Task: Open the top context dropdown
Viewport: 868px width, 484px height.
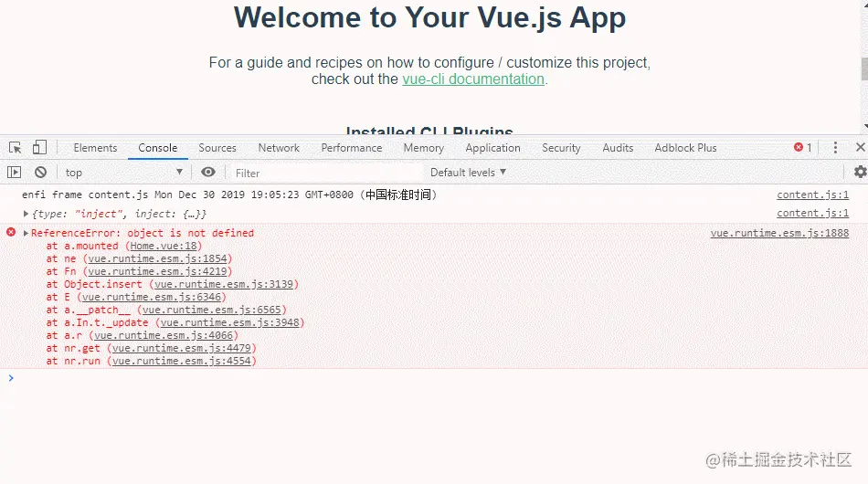Action: (123, 173)
